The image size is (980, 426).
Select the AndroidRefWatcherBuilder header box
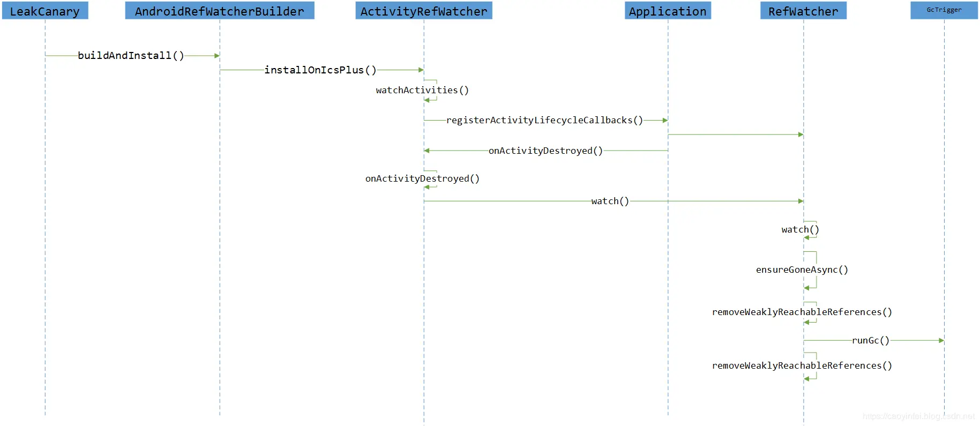pos(220,11)
